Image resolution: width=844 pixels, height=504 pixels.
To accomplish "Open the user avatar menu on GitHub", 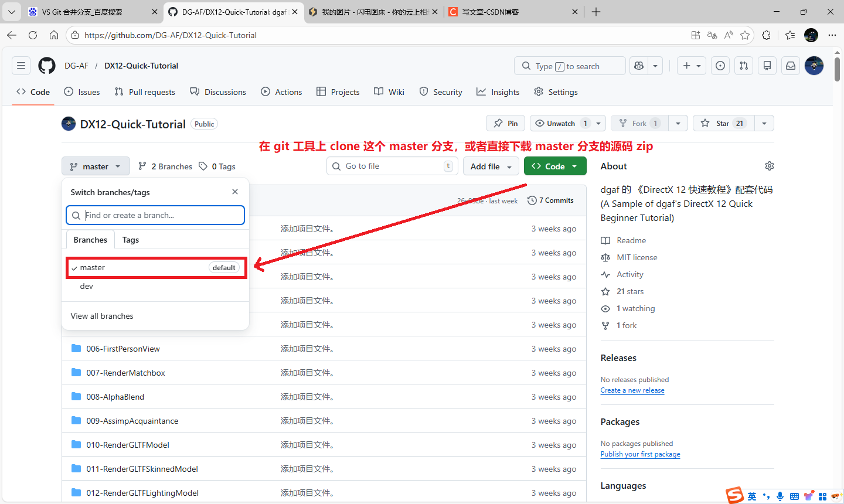I will [x=814, y=66].
